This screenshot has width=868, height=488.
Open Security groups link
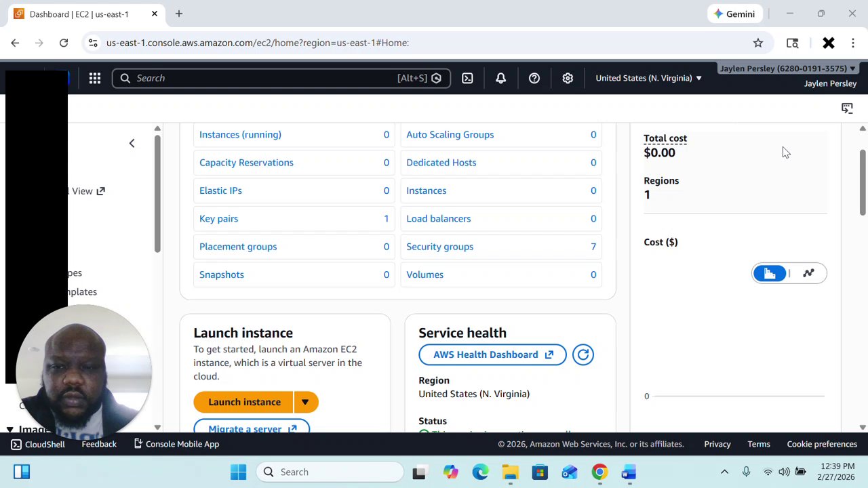click(439, 247)
